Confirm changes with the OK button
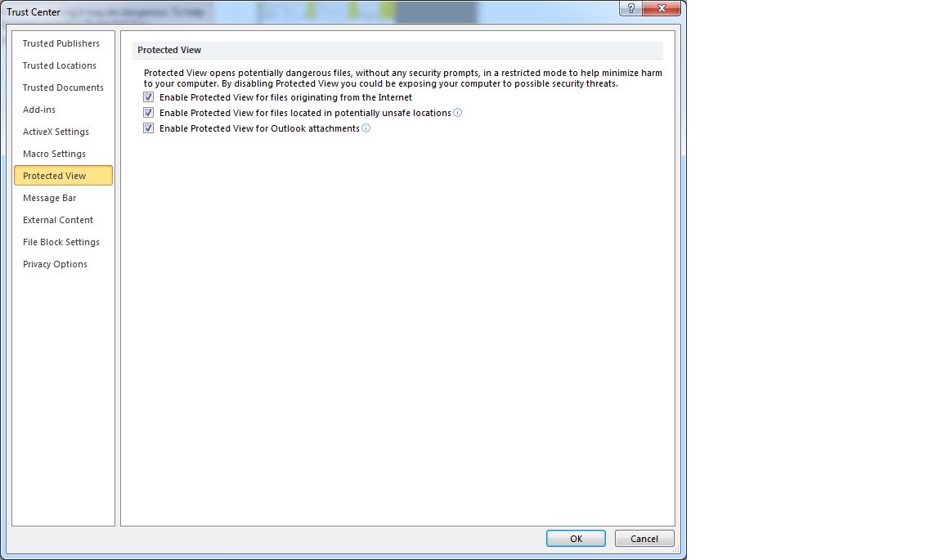942x560 pixels. 576,539
